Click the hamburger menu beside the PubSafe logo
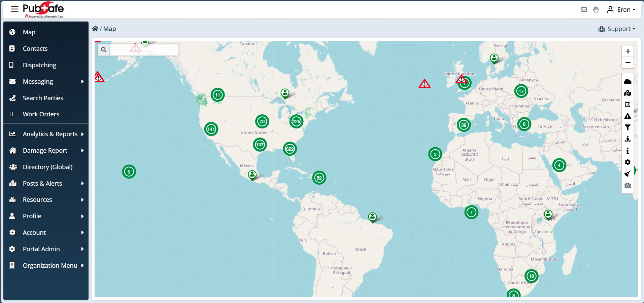 (x=14, y=9)
